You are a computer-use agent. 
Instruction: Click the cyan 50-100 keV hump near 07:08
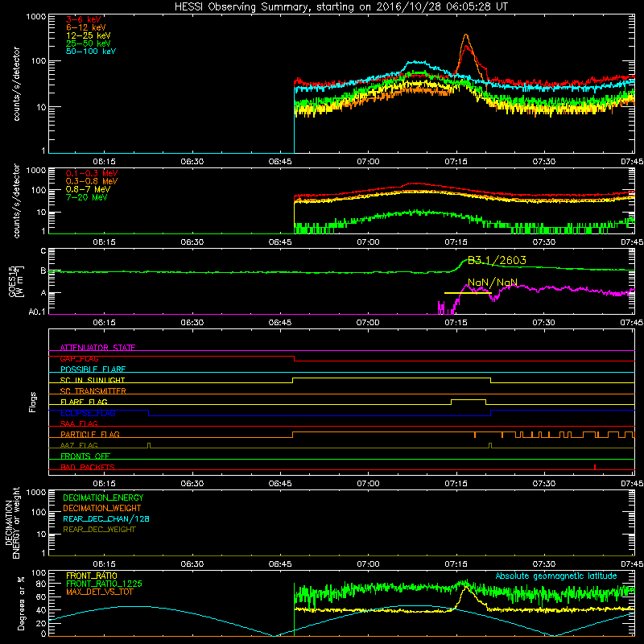click(416, 63)
